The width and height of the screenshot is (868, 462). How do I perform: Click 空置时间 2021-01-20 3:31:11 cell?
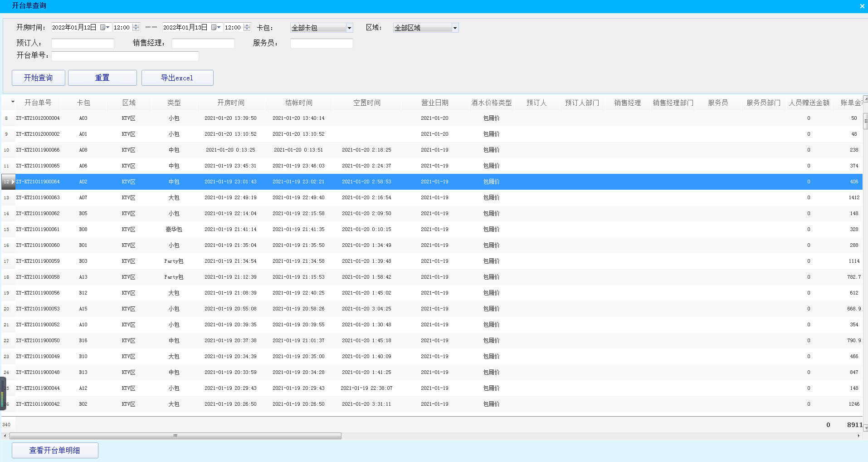(367, 404)
